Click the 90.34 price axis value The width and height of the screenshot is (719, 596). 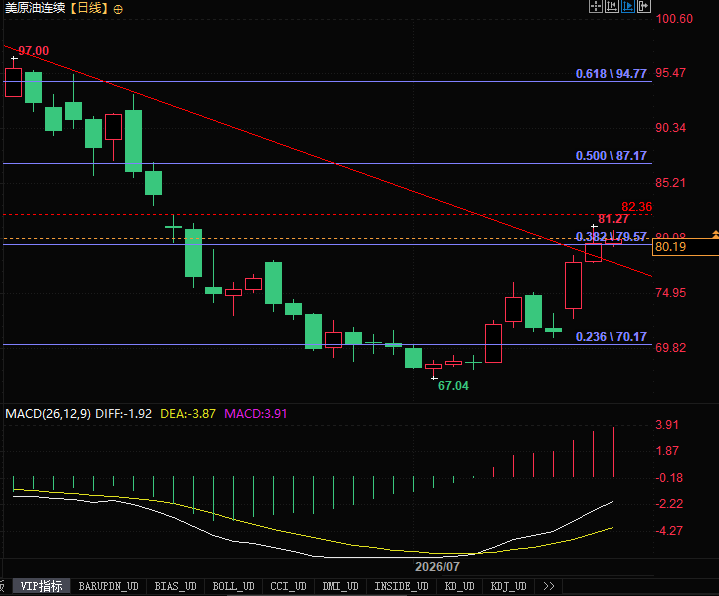tap(670, 128)
